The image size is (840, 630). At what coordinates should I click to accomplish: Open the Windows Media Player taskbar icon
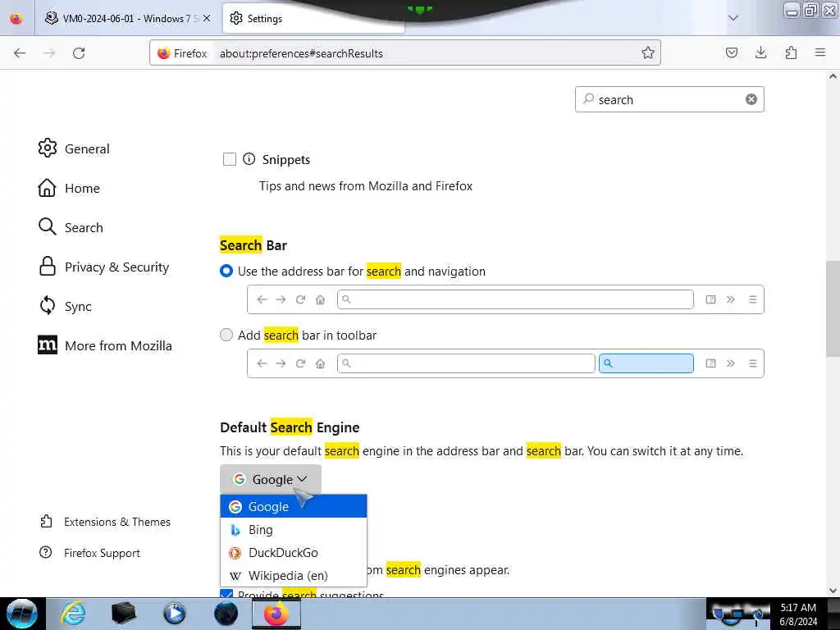click(x=174, y=613)
